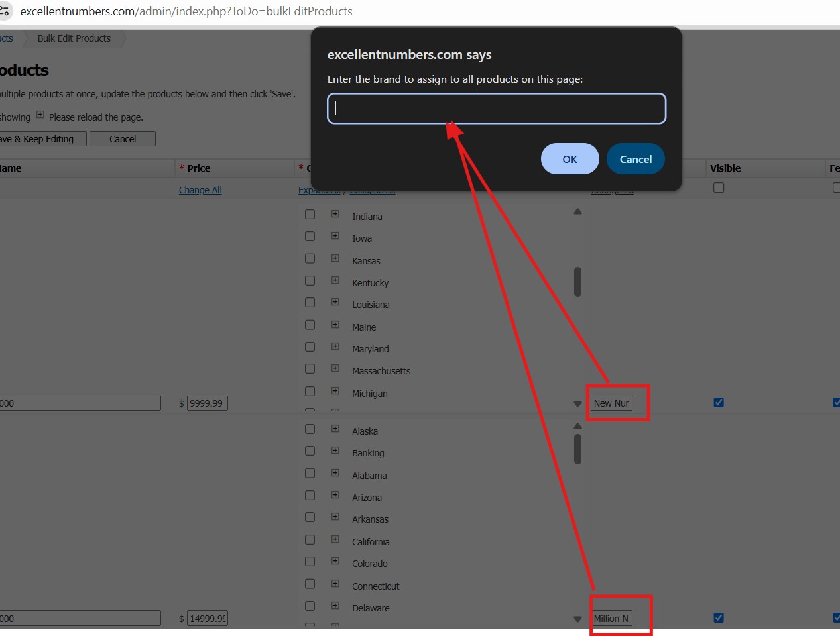The width and height of the screenshot is (840, 636).
Task: Expand the Alaska category node
Action: point(335,429)
